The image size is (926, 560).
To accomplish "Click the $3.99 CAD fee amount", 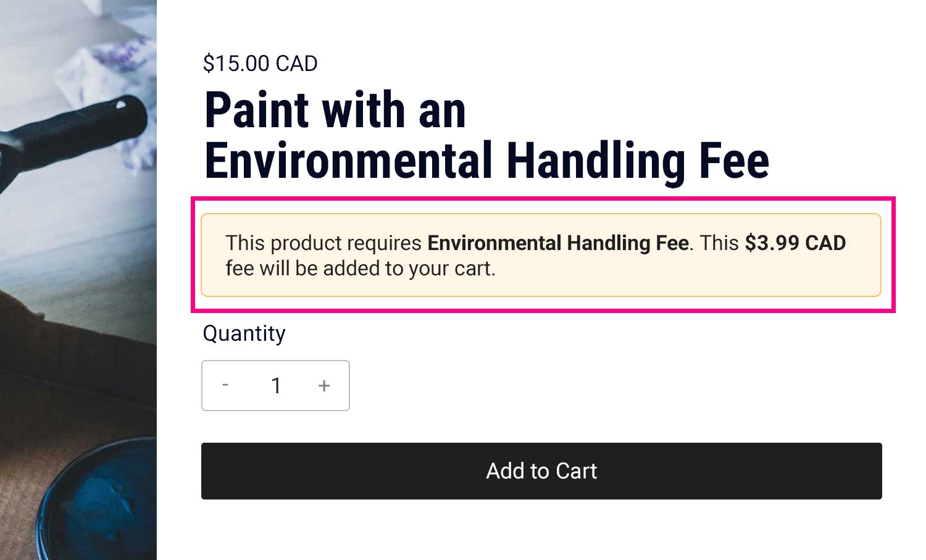I will [x=794, y=243].
